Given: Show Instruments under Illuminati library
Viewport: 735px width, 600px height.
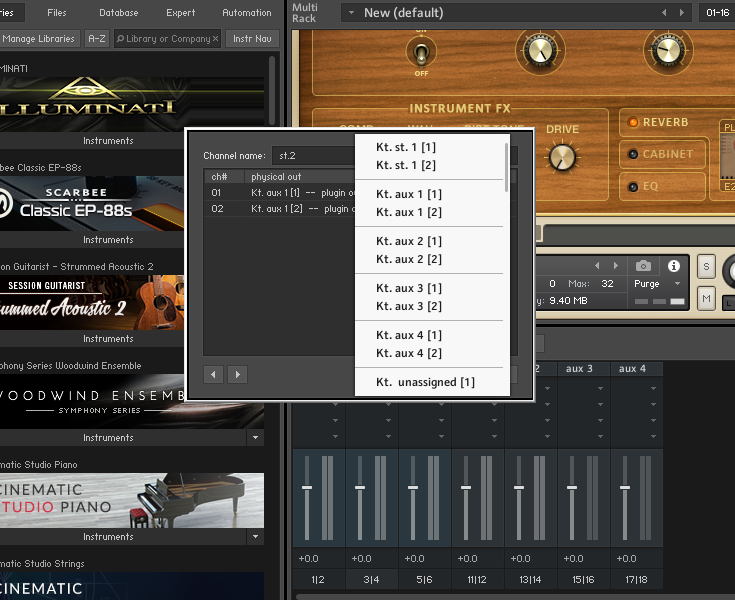Looking at the screenshot, I should click(108, 141).
